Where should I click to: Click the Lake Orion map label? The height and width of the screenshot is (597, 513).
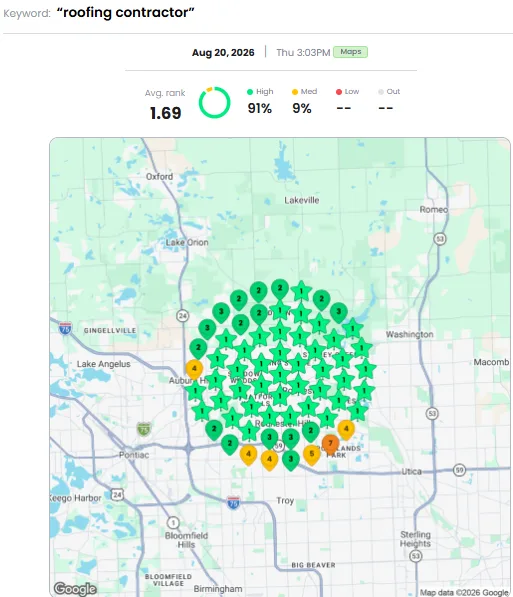point(187,243)
